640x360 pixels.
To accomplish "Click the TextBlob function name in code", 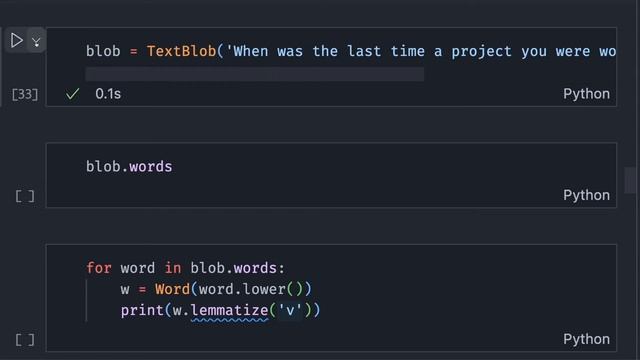I will point(181,51).
